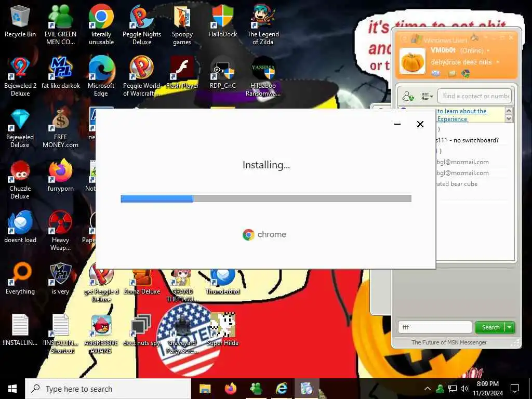
Task: Open the network tray icon
Action: 453,389
